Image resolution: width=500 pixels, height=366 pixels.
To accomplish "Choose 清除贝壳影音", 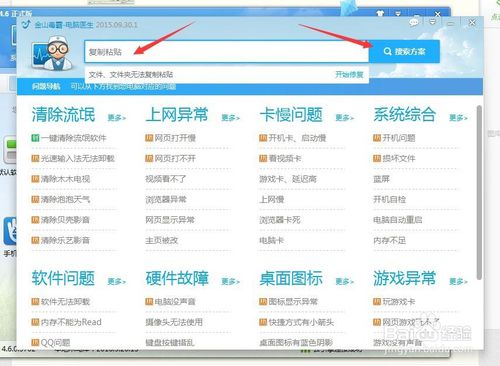I will tap(65, 220).
